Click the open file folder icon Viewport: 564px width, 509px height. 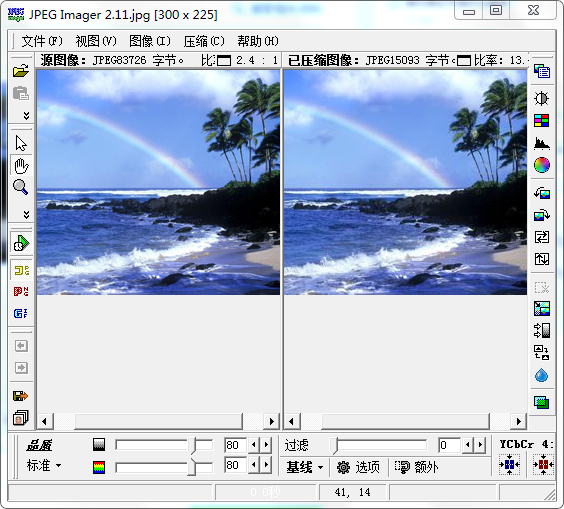21,71
